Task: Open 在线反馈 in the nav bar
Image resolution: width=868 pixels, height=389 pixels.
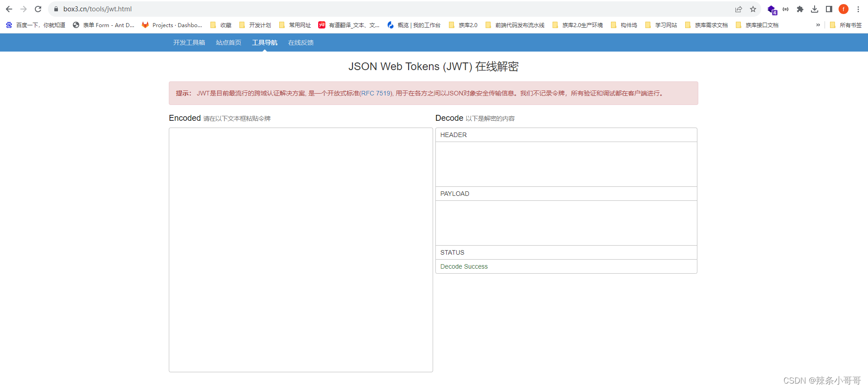Action: (x=301, y=43)
